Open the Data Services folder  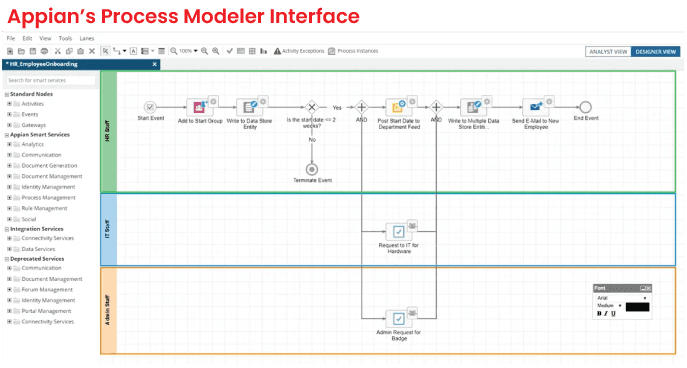(38, 249)
